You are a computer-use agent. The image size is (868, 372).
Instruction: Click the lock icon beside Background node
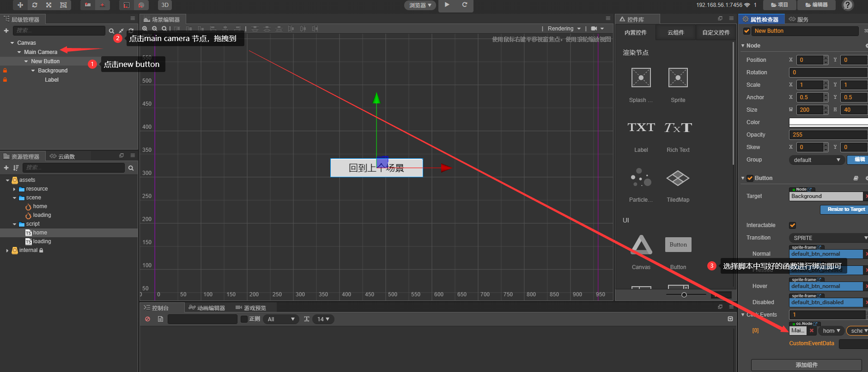pyautogui.click(x=5, y=71)
